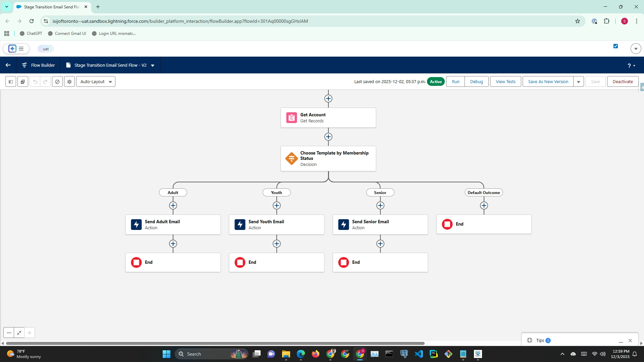Select the Senior outcome label

[380, 192]
